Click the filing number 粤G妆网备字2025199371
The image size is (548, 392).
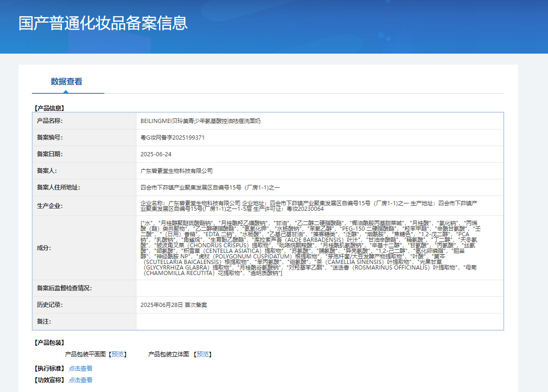172,138
